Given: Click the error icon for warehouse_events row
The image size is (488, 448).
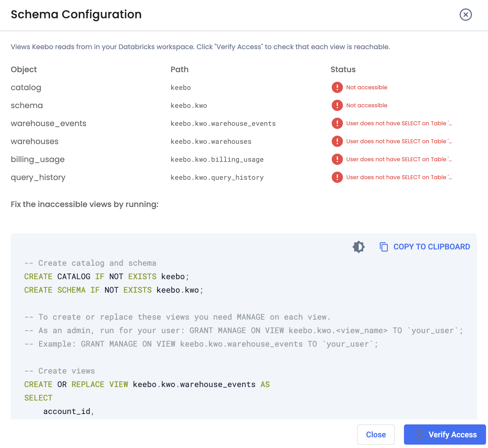Looking at the screenshot, I should [337, 123].
